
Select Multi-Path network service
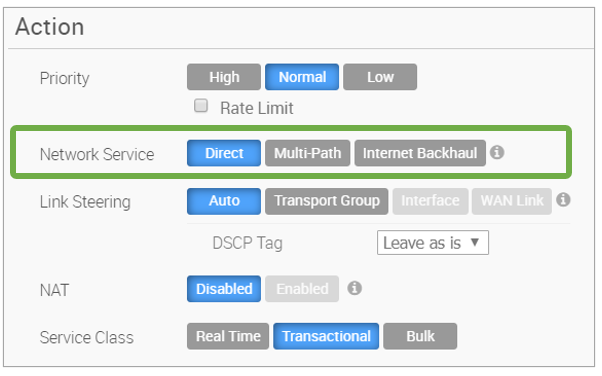[x=308, y=153]
